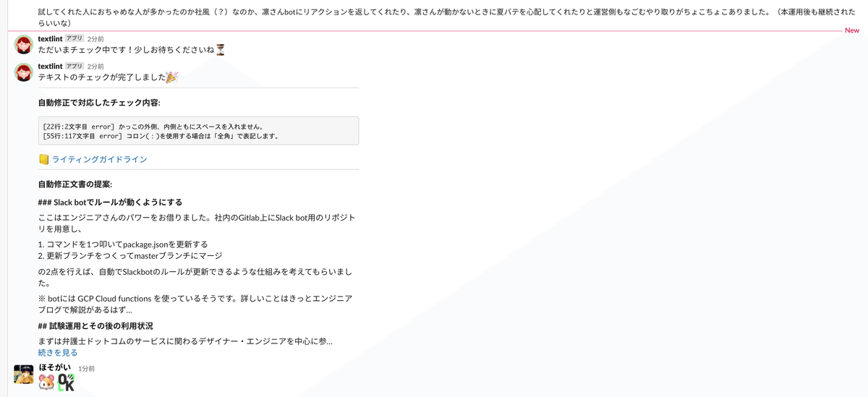Viewport: 868px width, 397px height.
Task: Click paragraph starting まずは弁護士ドットコムのサービス
Action: (185, 341)
